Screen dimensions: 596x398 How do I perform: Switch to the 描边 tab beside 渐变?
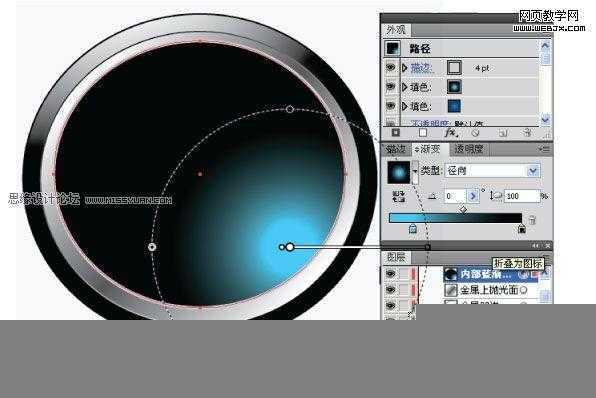coord(396,149)
